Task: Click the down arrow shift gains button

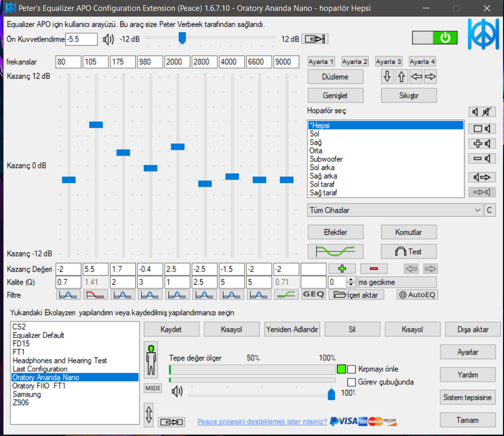Action: (x=387, y=77)
